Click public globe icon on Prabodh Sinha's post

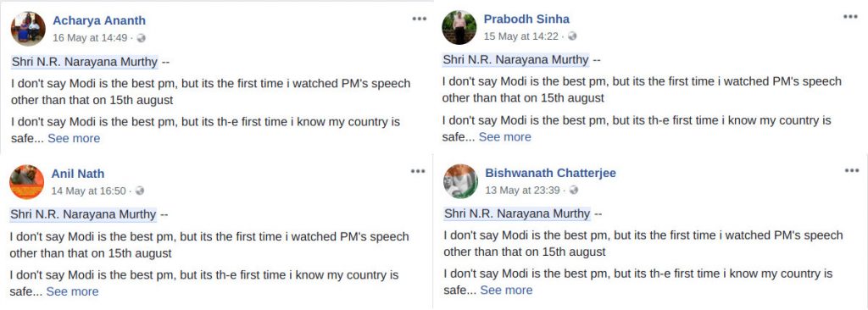click(x=572, y=36)
